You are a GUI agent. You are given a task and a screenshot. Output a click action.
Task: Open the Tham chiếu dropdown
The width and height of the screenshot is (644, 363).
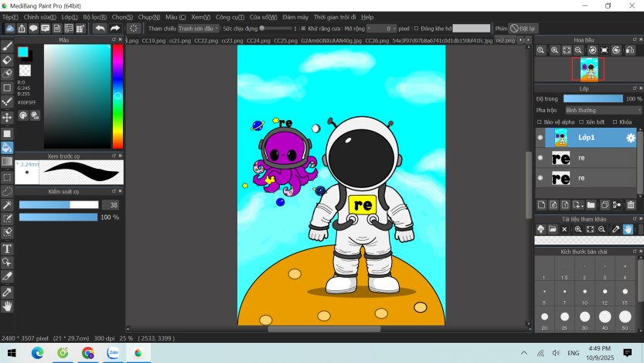[x=199, y=29]
